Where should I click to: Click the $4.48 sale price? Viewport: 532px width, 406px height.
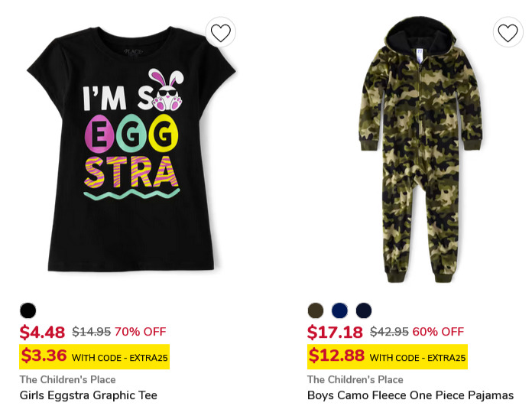click(x=42, y=332)
